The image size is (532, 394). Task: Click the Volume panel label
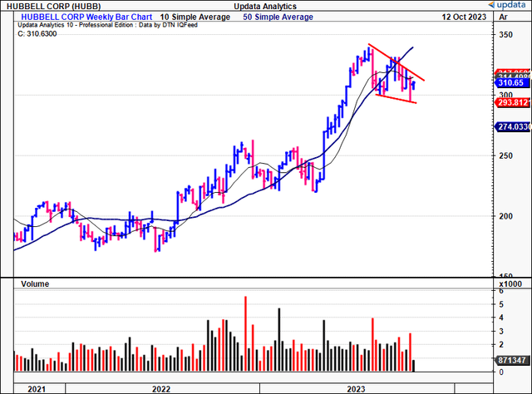(x=33, y=283)
